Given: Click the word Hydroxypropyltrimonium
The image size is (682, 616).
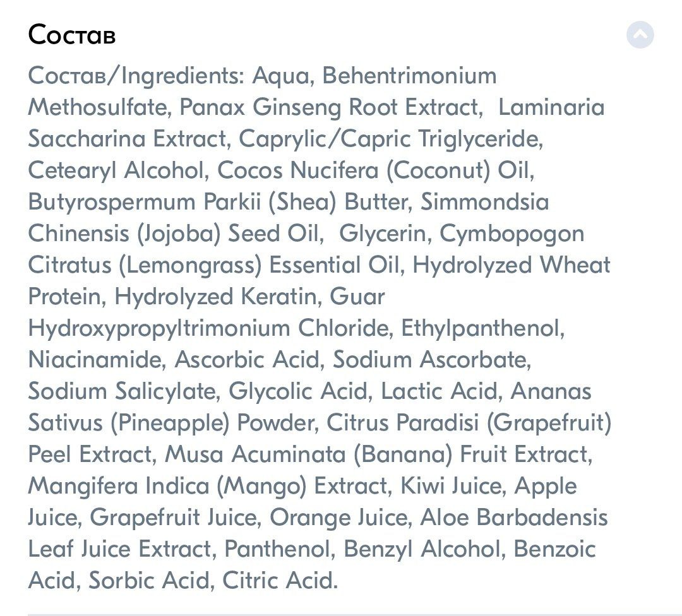Looking at the screenshot, I should click(159, 328).
